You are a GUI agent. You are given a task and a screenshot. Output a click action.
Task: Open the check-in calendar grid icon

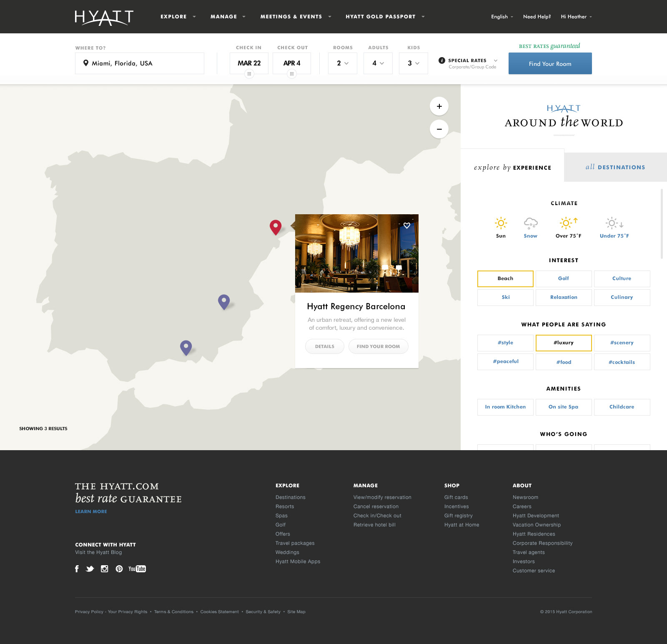coord(249,74)
